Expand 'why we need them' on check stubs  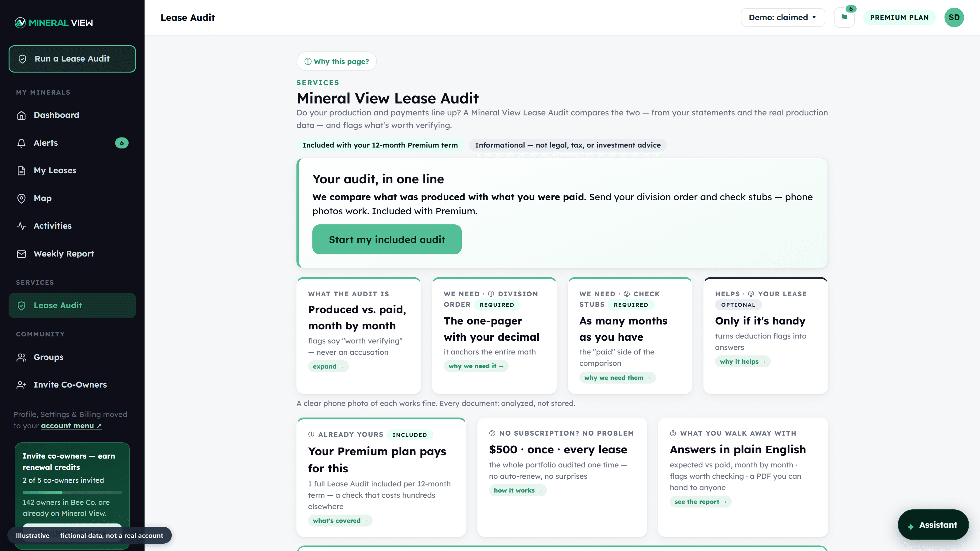tap(617, 378)
